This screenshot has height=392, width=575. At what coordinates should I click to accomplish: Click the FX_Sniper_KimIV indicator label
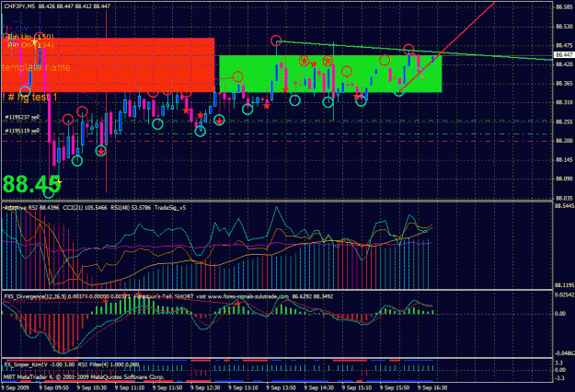tap(28, 364)
